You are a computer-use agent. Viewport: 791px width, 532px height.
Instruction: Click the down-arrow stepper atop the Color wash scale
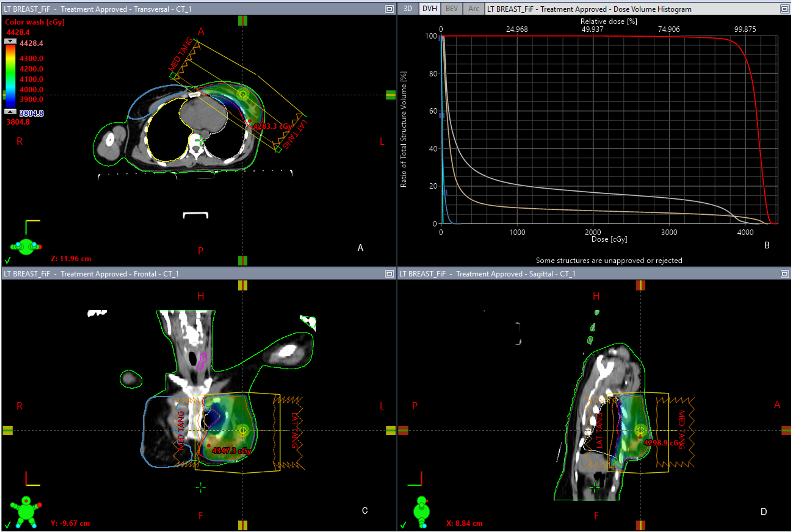11,41
